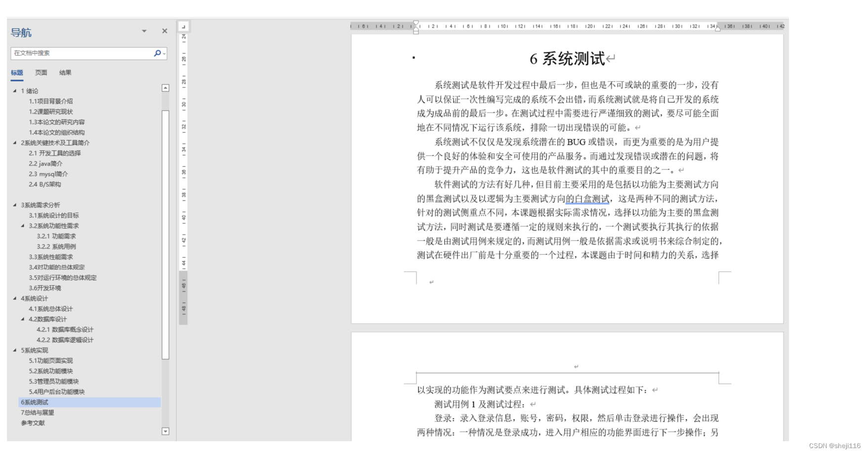Collapse the "5系统实现" heading group
This screenshot has width=868, height=454.
pyautogui.click(x=14, y=350)
